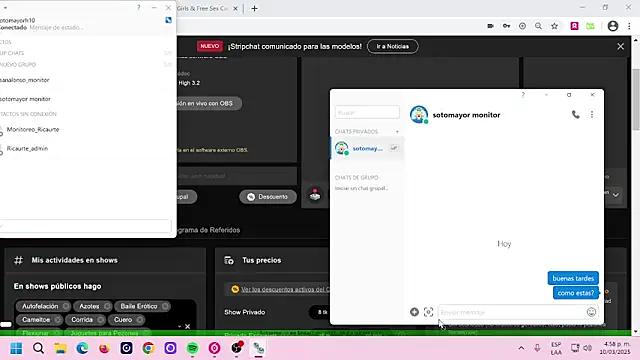The height and width of the screenshot is (360, 640).
Task: Remove the Cameltoe activity tag
Action: pyautogui.click(x=58, y=320)
